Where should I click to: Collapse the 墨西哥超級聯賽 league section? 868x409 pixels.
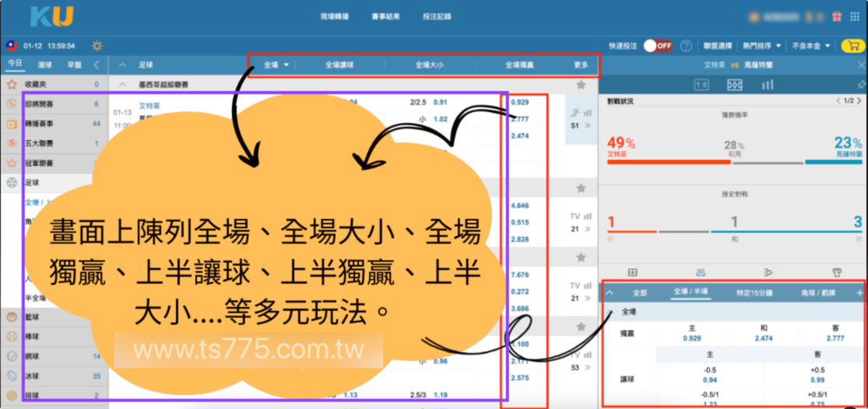coord(122,84)
